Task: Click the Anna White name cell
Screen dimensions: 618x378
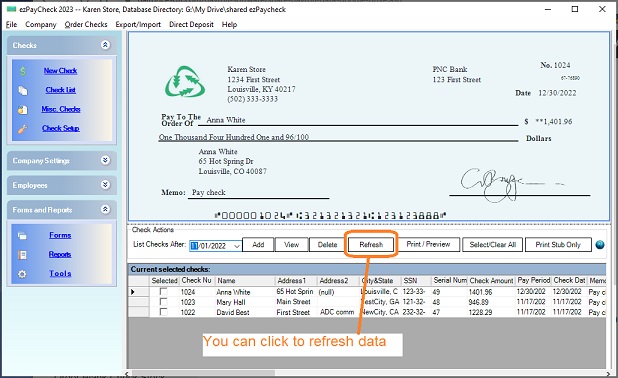Action: (x=244, y=292)
